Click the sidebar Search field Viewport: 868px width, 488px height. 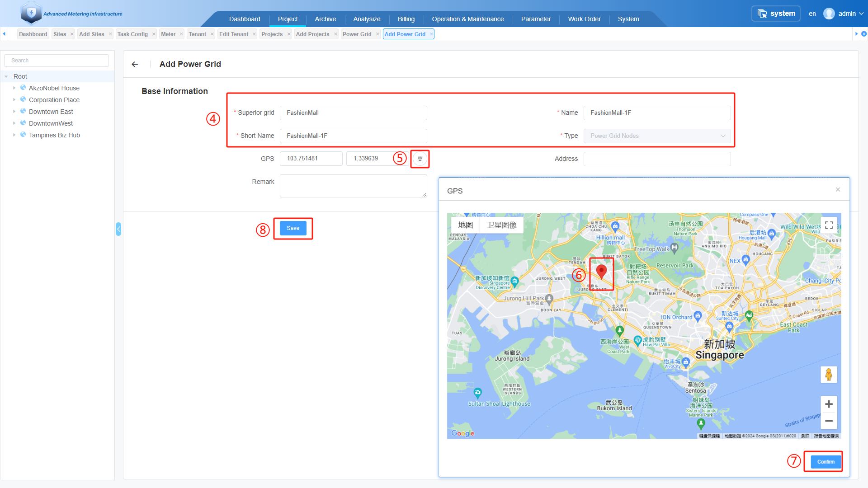pos(57,61)
